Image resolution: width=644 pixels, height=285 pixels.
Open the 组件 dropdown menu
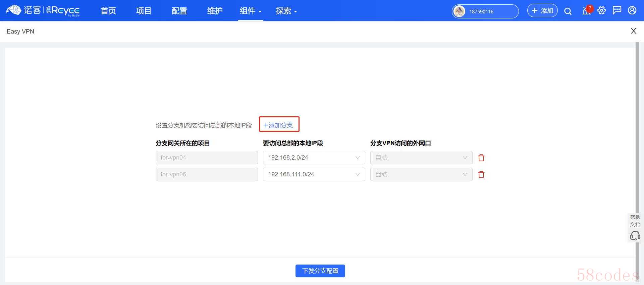coord(250,11)
